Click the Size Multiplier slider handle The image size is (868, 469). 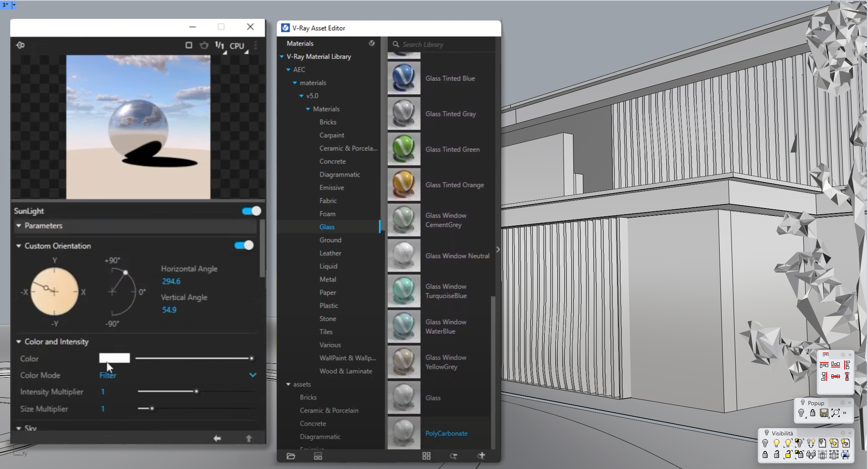click(152, 408)
